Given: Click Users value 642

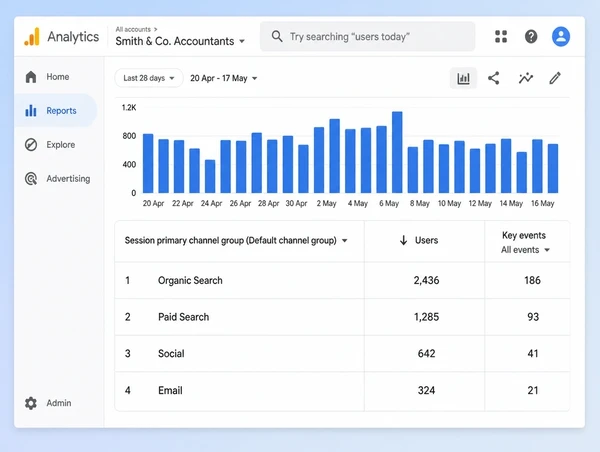Looking at the screenshot, I should pos(426,354).
